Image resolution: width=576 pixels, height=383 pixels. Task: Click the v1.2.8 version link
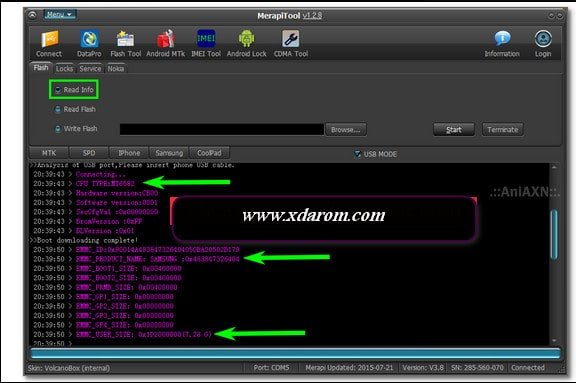coord(312,15)
